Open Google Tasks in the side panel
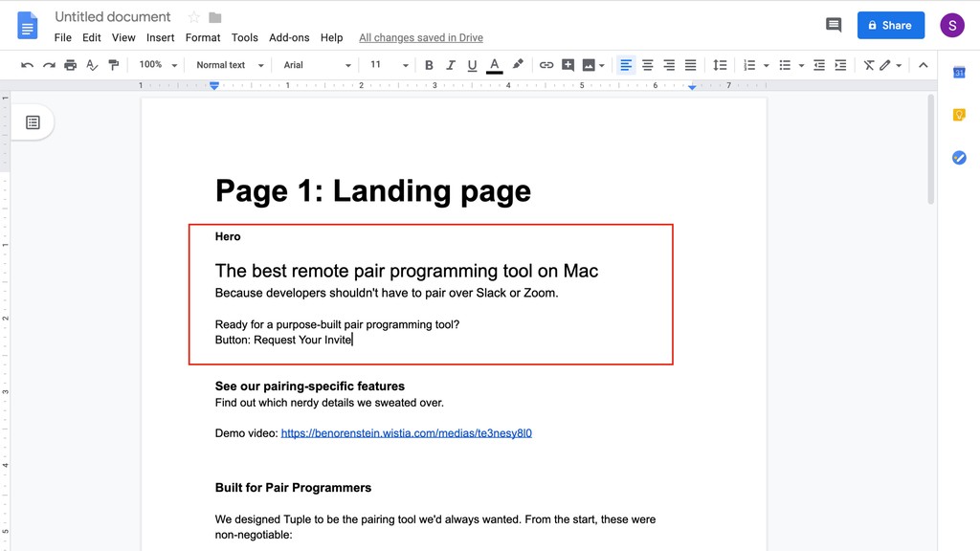This screenshot has width=980, height=551. coord(959,158)
